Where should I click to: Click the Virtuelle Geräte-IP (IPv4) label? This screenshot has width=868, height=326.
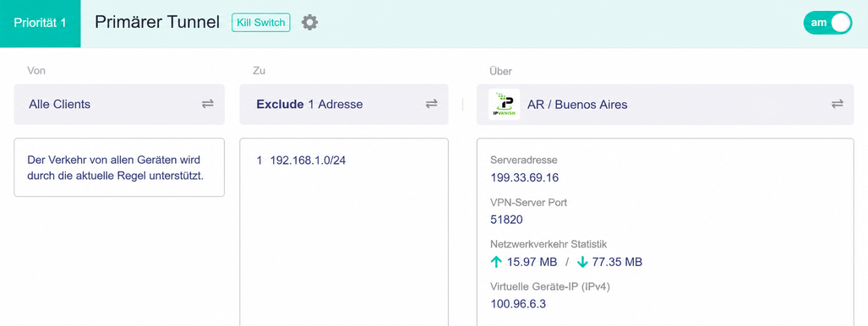tap(550, 286)
